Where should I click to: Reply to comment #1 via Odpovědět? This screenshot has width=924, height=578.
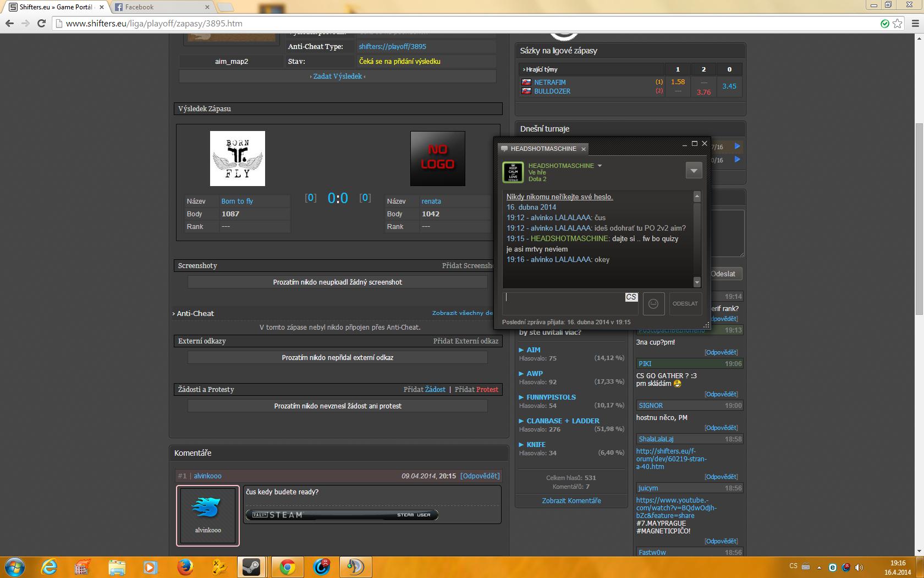point(480,476)
